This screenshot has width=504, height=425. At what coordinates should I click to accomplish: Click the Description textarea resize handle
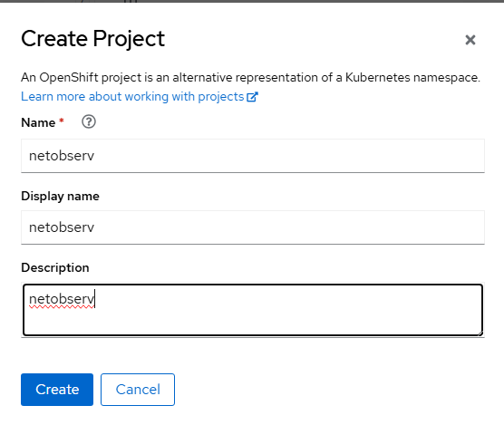pos(480,333)
